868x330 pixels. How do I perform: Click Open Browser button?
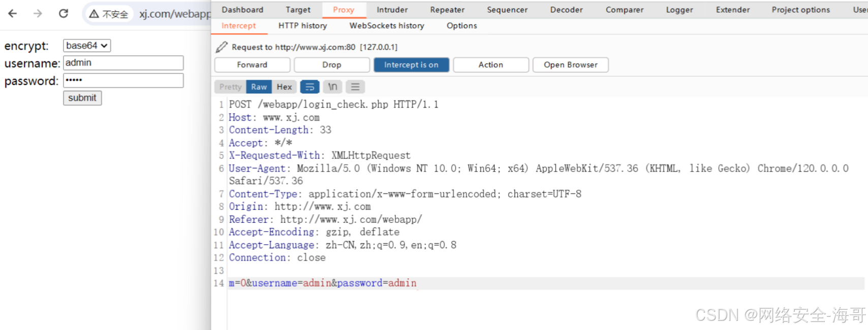(x=571, y=65)
